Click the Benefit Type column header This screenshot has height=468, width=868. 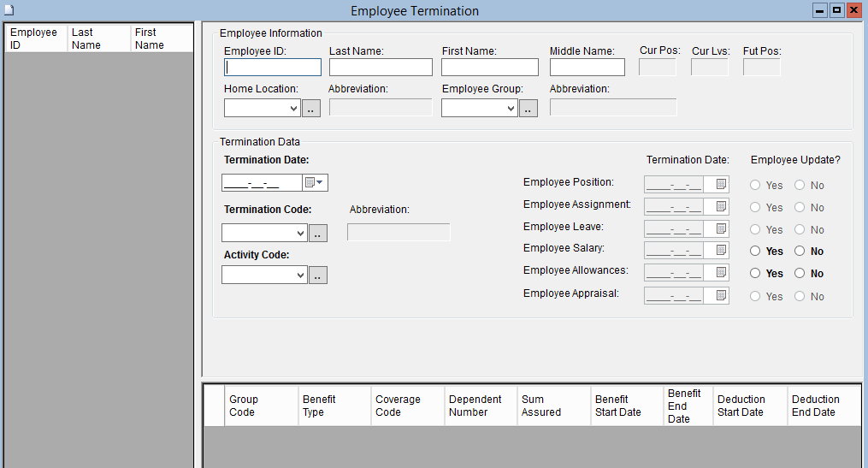335,406
